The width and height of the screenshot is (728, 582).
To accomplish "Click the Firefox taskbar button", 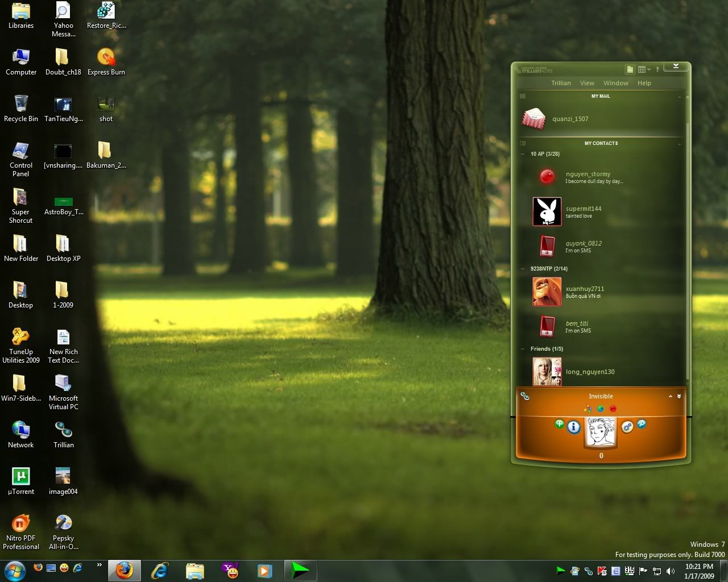I will (125, 570).
